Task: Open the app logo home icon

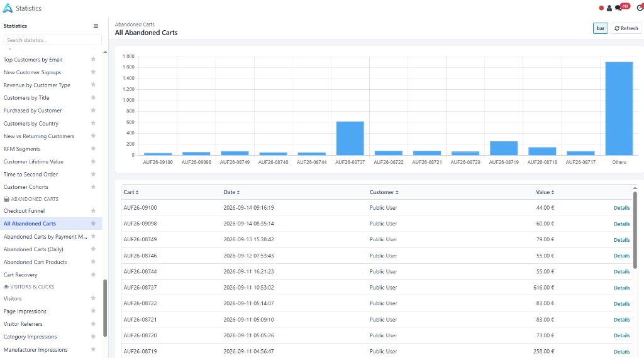Action: click(x=8, y=8)
